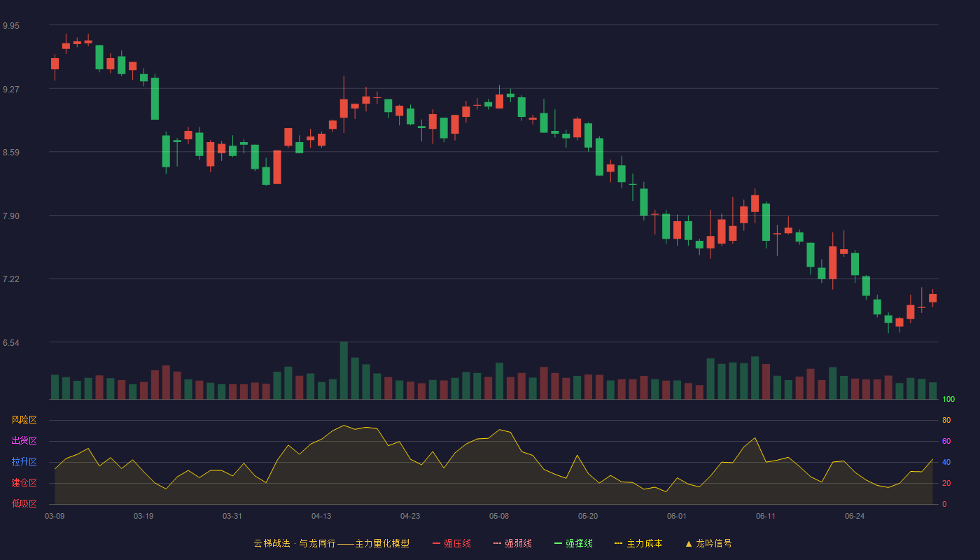
Task: Click the 建仓区 zone label
Action: [x=24, y=483]
